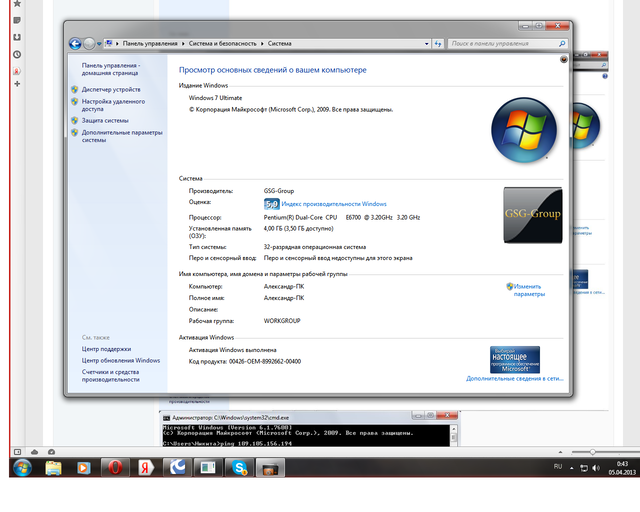Click the RU language indicator in the tray
The image size is (640, 512).
(x=558, y=467)
